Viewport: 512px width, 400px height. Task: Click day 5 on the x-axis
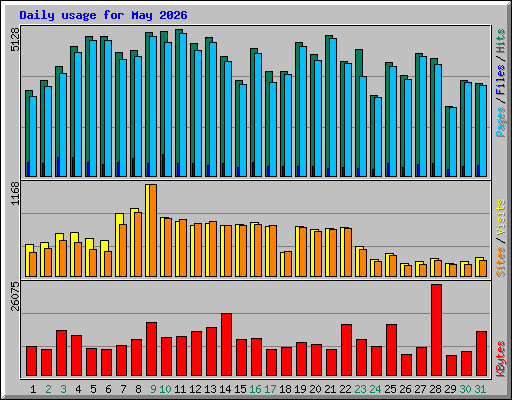click(93, 389)
